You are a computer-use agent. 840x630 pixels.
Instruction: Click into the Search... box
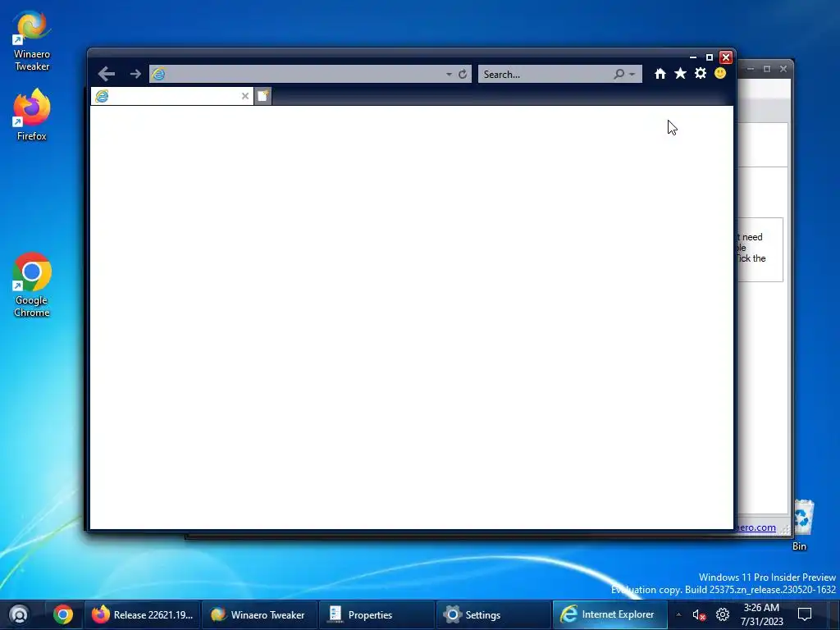[546, 74]
